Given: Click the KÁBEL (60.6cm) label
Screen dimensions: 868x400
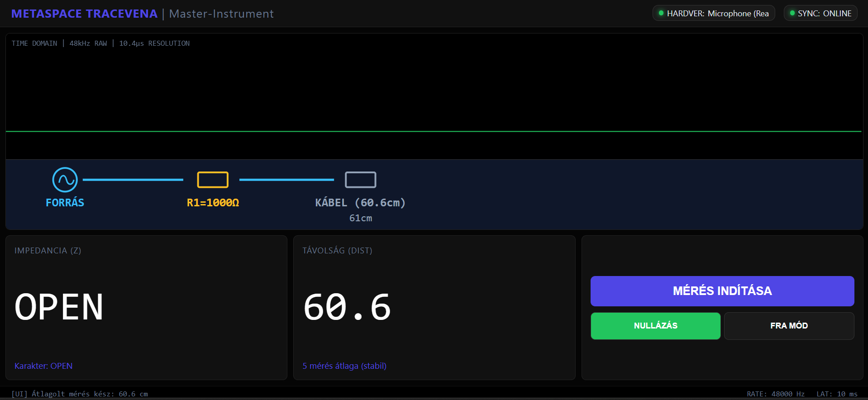Looking at the screenshot, I should [360, 203].
